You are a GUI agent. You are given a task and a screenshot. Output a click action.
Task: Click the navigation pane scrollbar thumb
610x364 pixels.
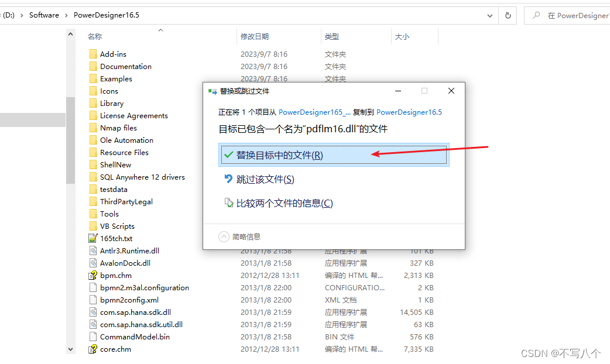(70, 140)
